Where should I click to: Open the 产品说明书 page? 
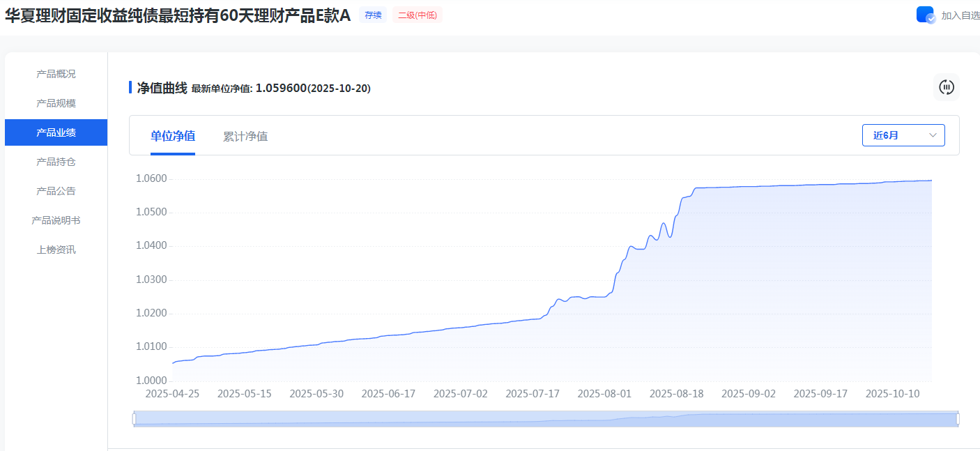point(56,220)
